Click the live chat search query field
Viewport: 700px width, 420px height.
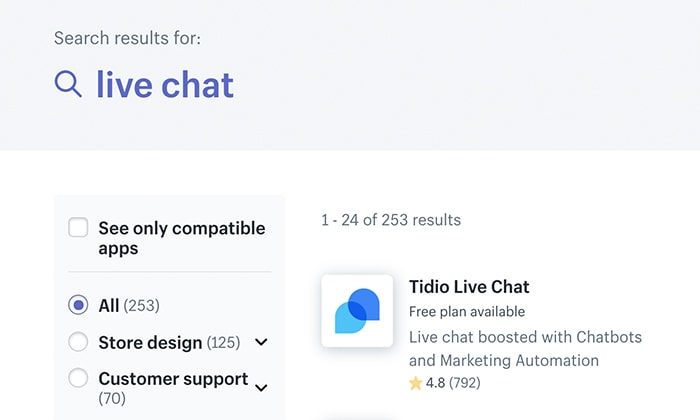point(165,85)
